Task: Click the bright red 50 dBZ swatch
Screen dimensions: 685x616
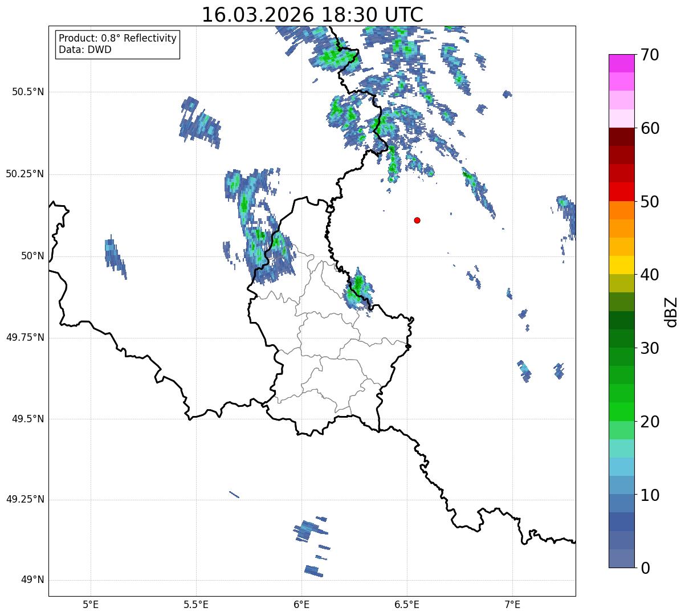Action: pyautogui.click(x=622, y=192)
